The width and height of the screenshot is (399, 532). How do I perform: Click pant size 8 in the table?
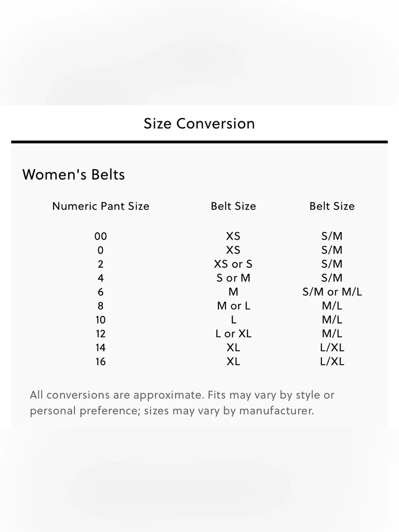(101, 306)
